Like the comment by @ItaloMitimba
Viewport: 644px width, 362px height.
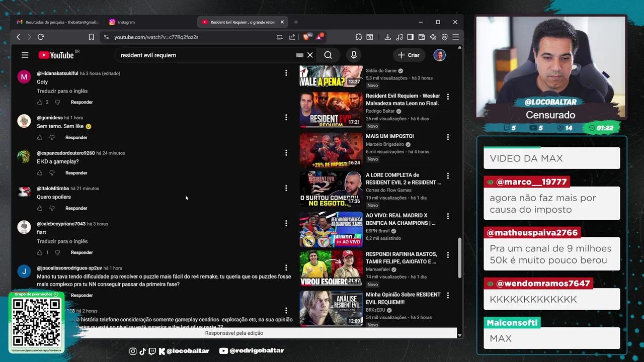(x=40, y=208)
